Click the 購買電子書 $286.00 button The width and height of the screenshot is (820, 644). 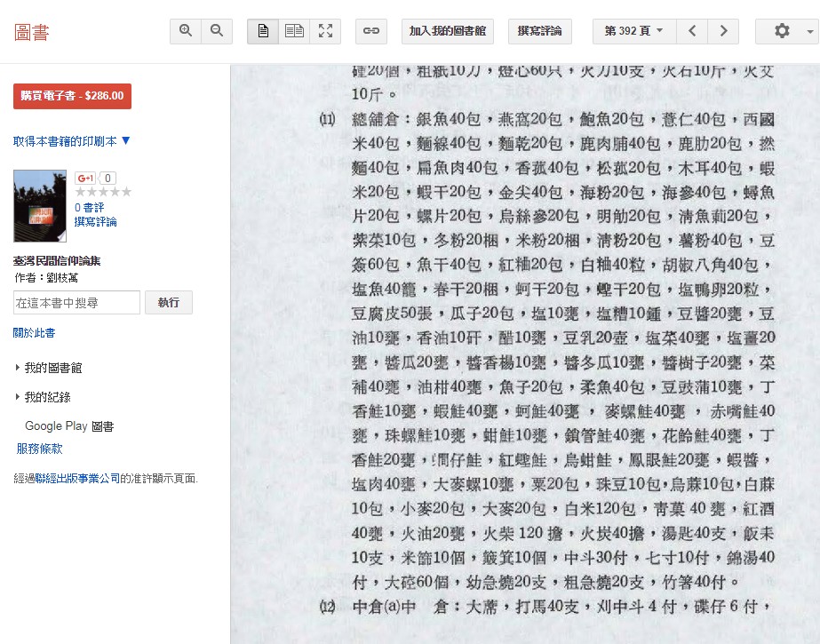[72, 96]
